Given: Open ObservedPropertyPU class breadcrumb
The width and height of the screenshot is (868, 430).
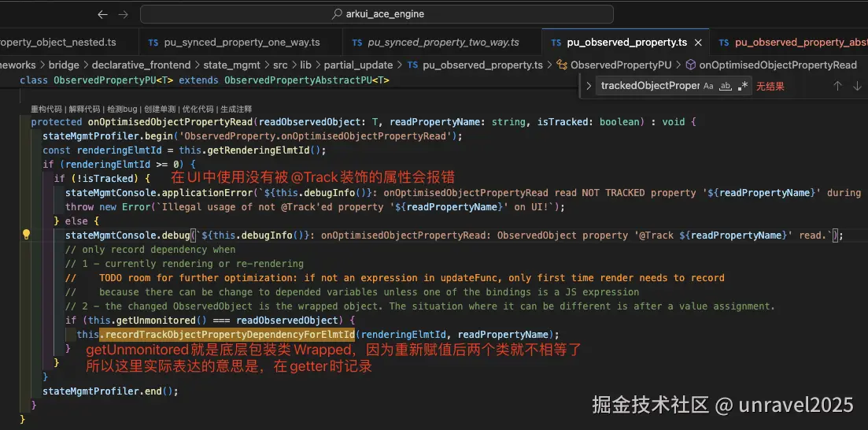Looking at the screenshot, I should click(613, 65).
